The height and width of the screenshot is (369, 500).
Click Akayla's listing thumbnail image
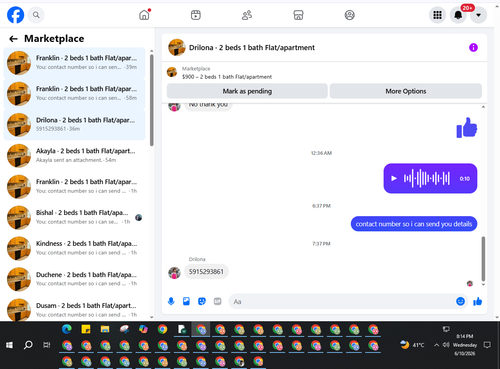[19, 156]
